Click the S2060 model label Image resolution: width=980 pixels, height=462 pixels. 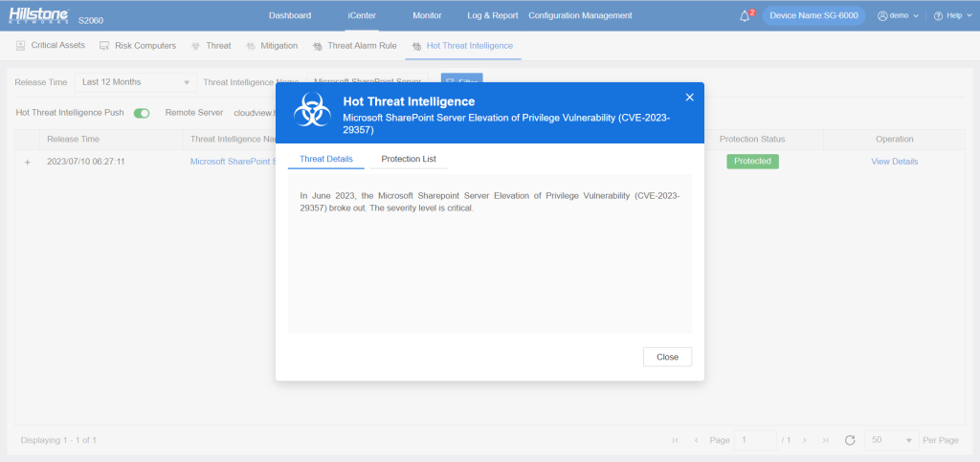point(91,21)
